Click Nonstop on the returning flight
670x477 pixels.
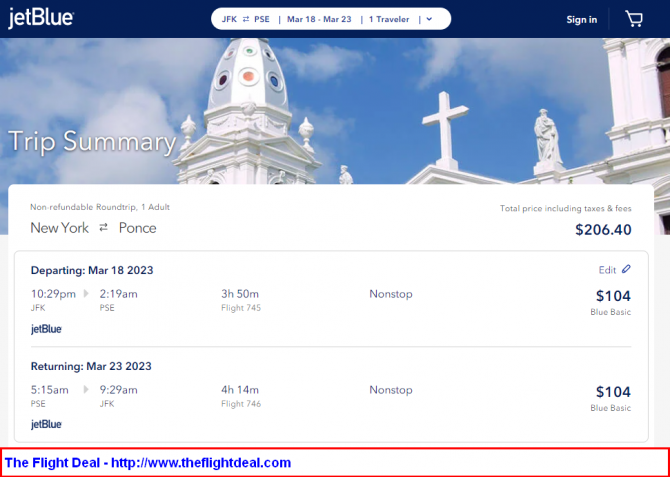pyautogui.click(x=391, y=390)
